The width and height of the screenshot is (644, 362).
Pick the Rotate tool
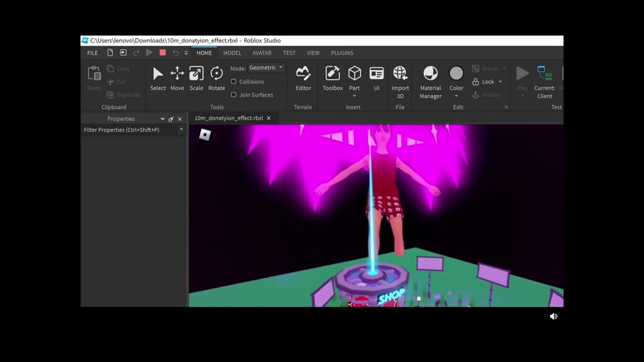click(x=216, y=79)
